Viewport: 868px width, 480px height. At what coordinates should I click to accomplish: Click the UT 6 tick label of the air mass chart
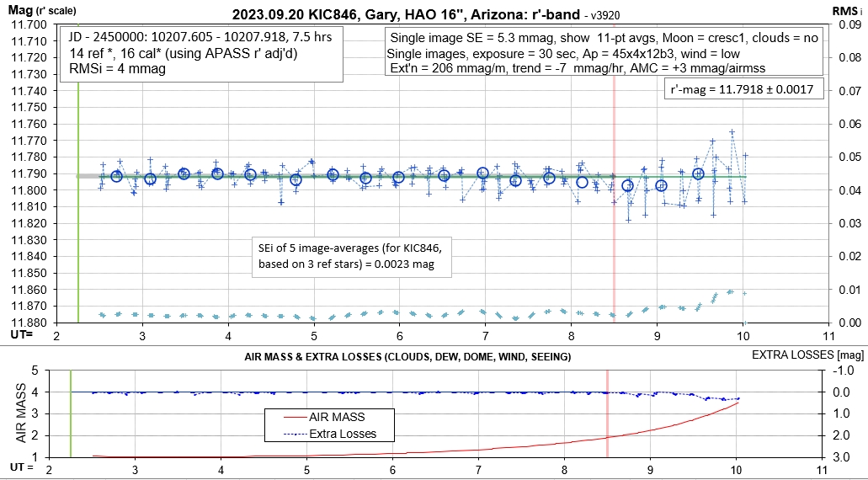(x=392, y=468)
